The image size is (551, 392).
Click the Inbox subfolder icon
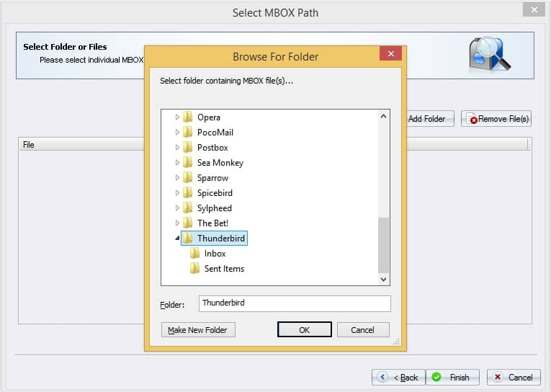pyautogui.click(x=195, y=253)
